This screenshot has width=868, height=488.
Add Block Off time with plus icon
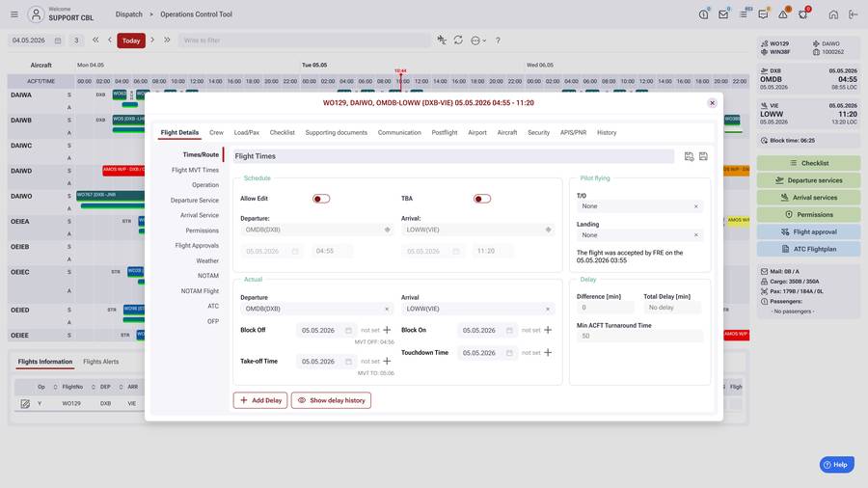(387, 330)
